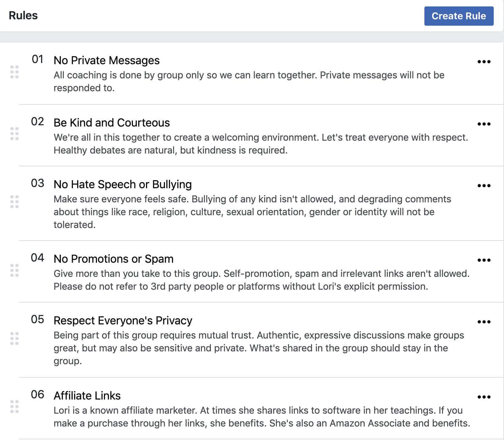The height and width of the screenshot is (440, 504).
Task: Click the rule number 06
Action: click(38, 394)
